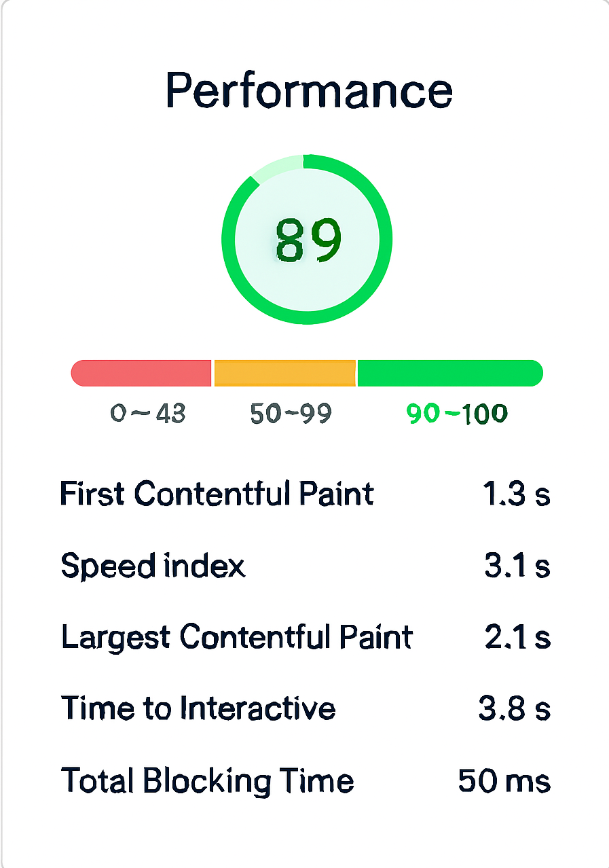Select the red segment of the score bar
Image resolution: width=609 pixels, height=868 pixels.
[141, 373]
